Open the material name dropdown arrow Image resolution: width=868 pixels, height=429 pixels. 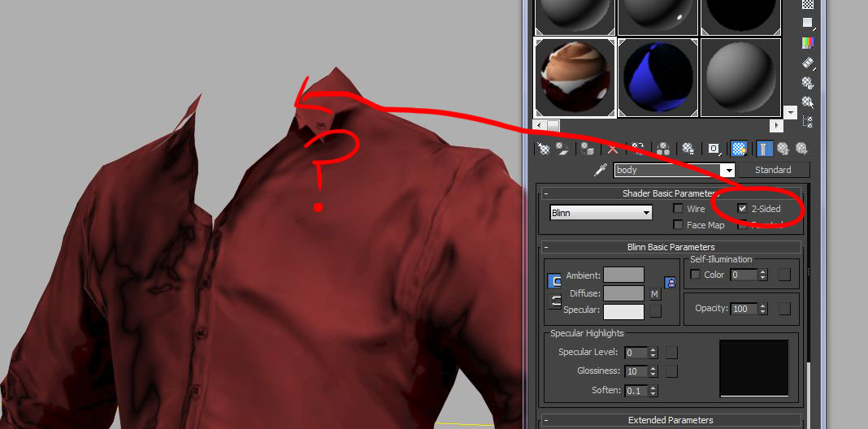coord(729,171)
